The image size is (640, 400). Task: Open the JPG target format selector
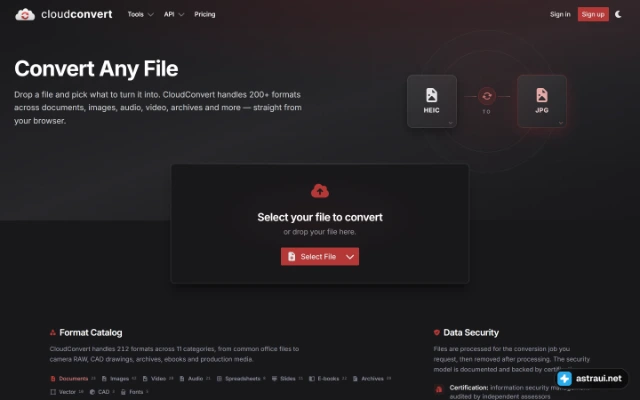click(x=542, y=101)
